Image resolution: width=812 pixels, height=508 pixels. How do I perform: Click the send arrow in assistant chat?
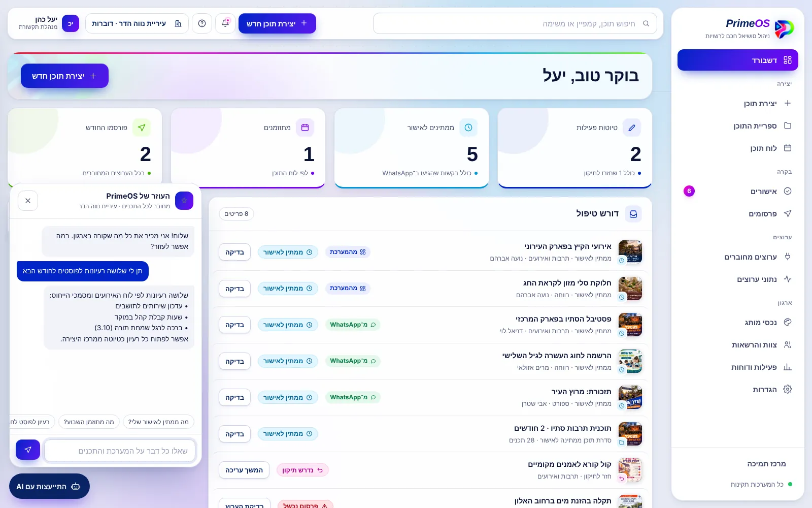(x=28, y=450)
